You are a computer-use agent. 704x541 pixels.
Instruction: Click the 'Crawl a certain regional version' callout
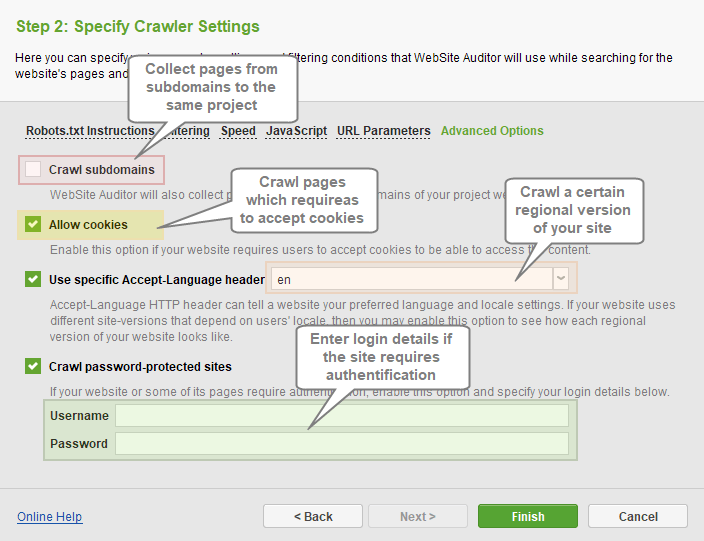572,210
